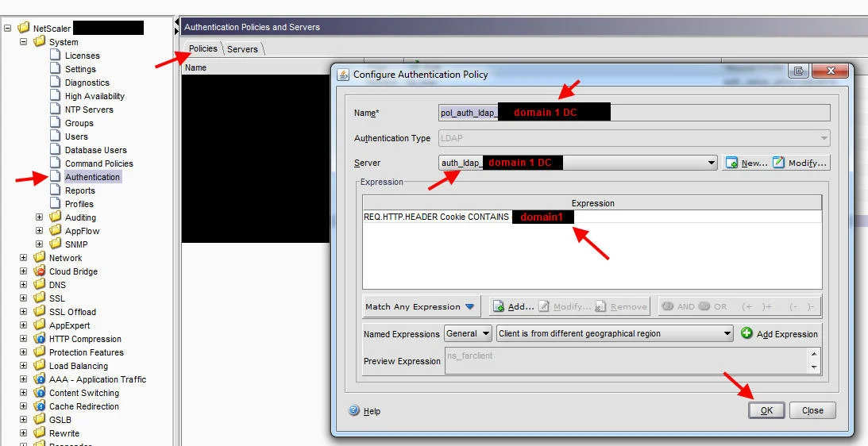
Task: Expand the Auditing node
Action: [39, 217]
